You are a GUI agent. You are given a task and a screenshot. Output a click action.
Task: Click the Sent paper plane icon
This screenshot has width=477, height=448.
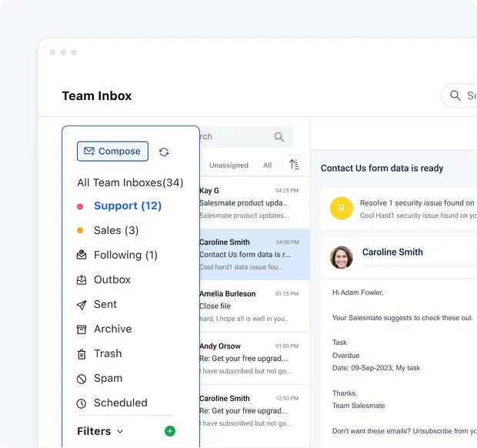(82, 305)
